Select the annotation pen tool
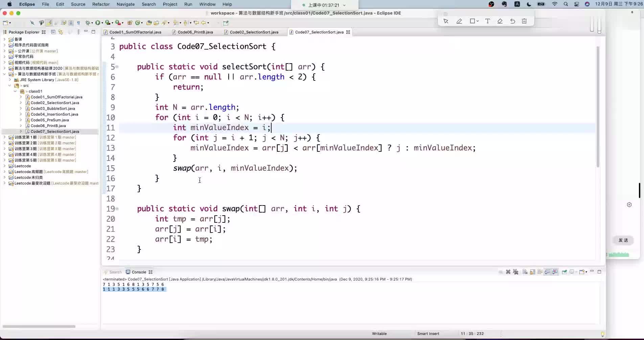 click(x=459, y=21)
